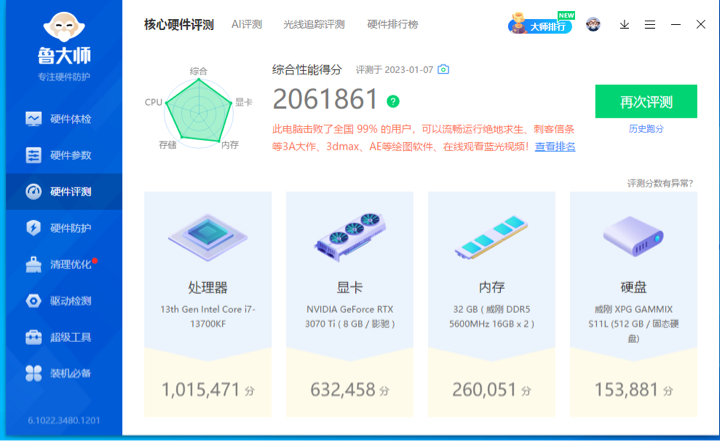Click the green 再次评测 button
720x441 pixels.
coord(645,101)
